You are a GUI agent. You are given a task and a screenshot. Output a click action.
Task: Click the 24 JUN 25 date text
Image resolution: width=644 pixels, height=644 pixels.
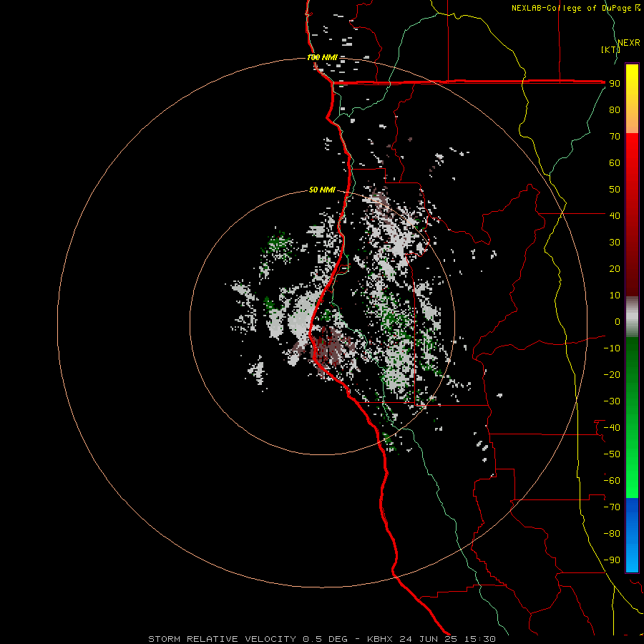pyautogui.click(x=429, y=639)
